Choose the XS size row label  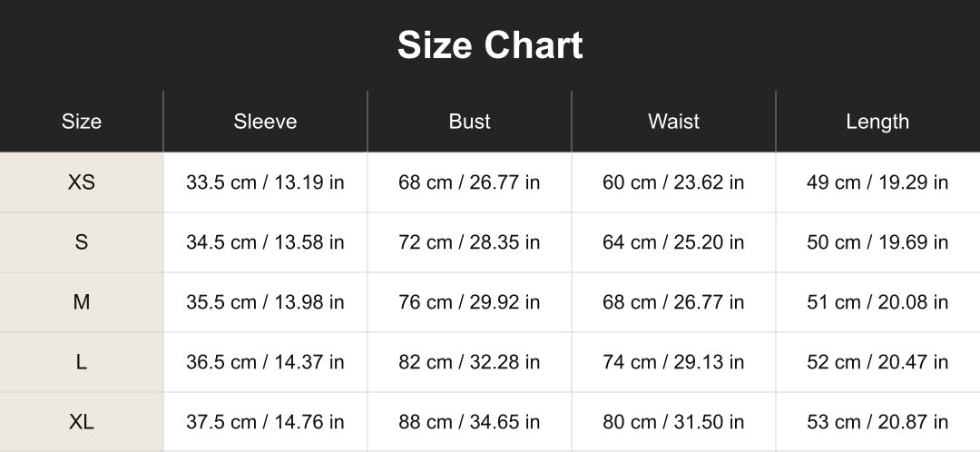pyautogui.click(x=82, y=182)
